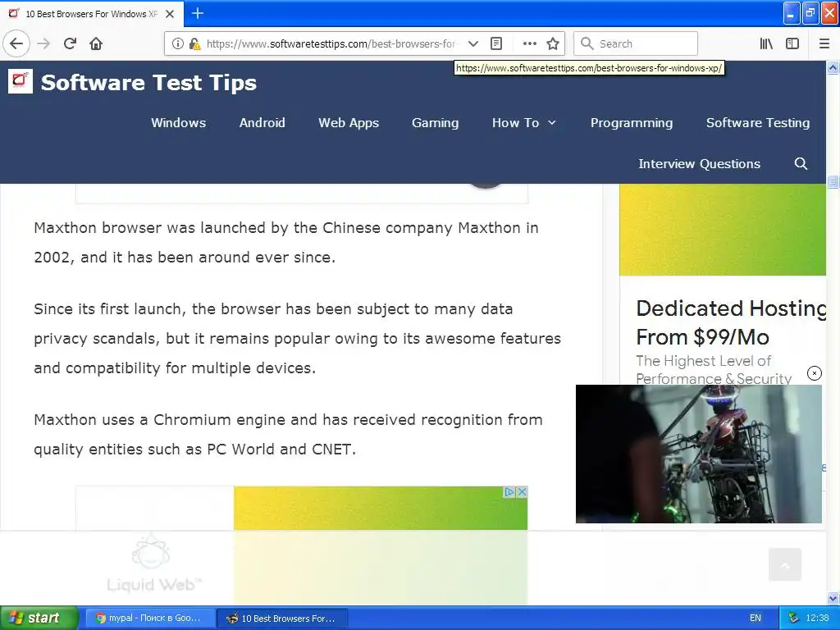Open the Software Testing section
The height and width of the screenshot is (630, 840).
point(757,123)
